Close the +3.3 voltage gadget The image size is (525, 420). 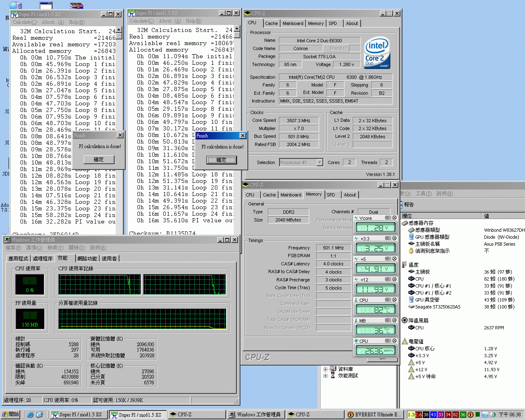tap(395, 238)
